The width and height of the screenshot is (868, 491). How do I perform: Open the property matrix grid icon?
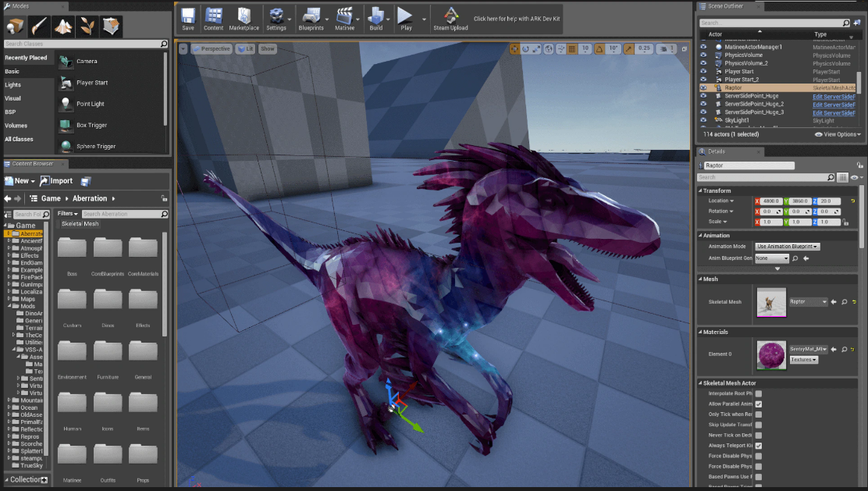(x=842, y=177)
